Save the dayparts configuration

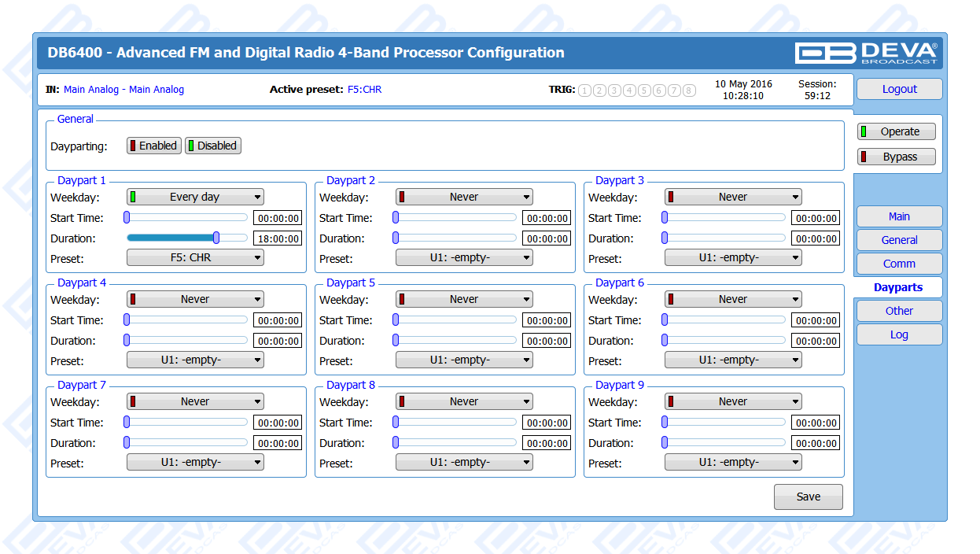(808, 497)
